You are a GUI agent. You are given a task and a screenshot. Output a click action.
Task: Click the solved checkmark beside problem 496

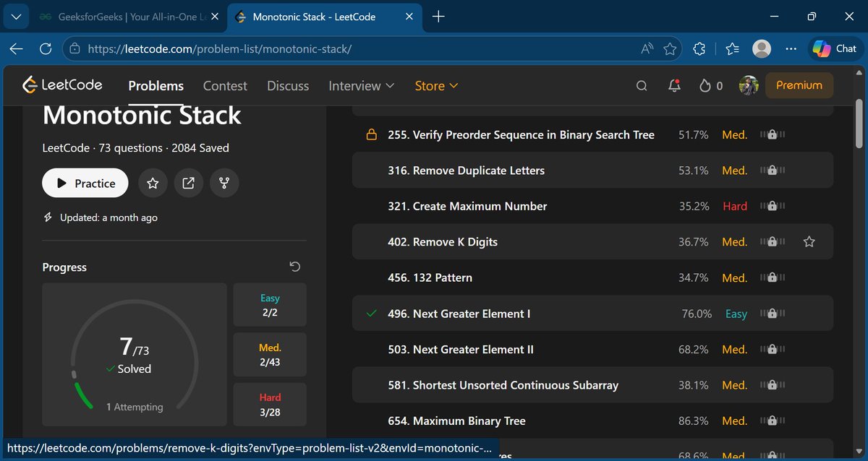[372, 314]
